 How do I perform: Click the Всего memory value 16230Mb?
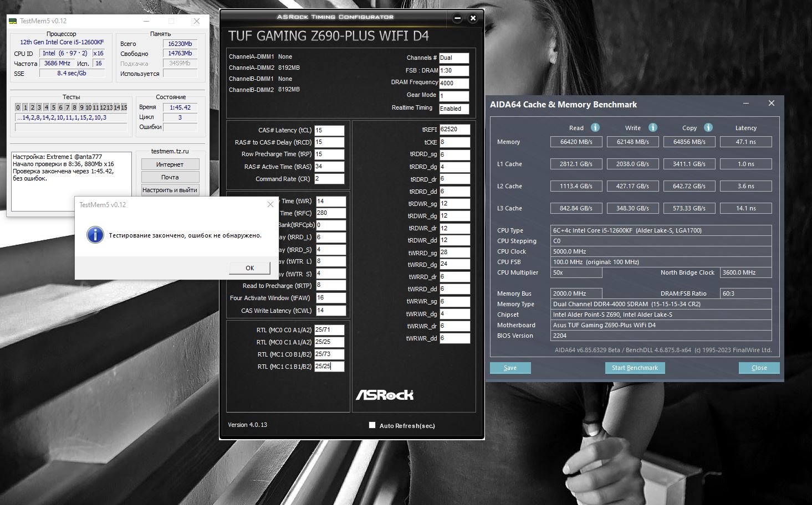click(x=180, y=44)
